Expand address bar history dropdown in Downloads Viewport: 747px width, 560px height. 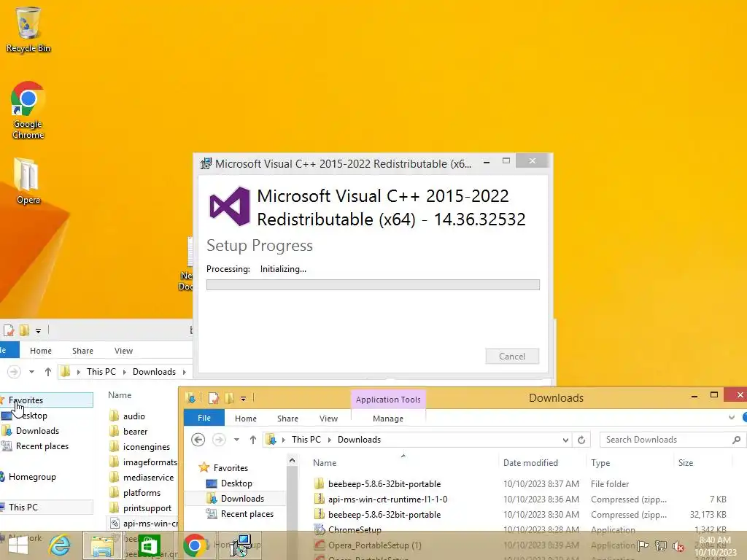(565, 440)
